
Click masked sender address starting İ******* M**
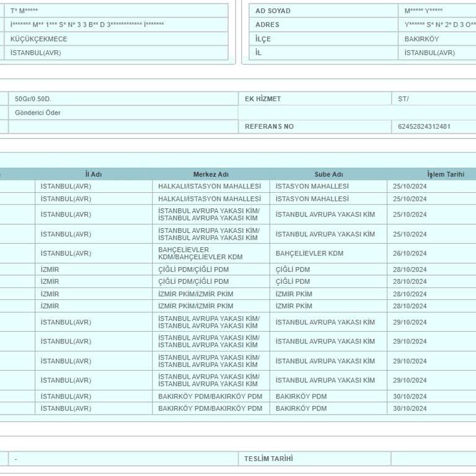(x=87, y=25)
